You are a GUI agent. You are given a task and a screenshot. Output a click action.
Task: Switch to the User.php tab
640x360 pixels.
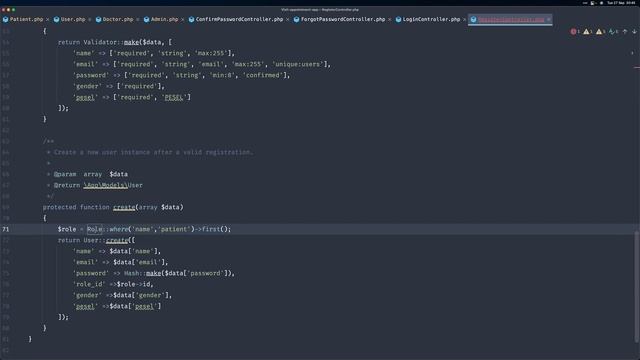coord(73,19)
